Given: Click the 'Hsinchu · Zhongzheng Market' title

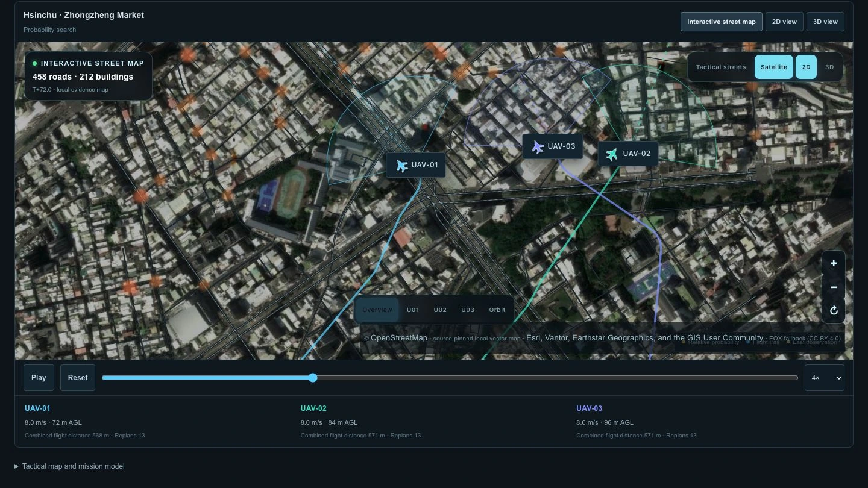Looking at the screenshot, I should point(84,15).
